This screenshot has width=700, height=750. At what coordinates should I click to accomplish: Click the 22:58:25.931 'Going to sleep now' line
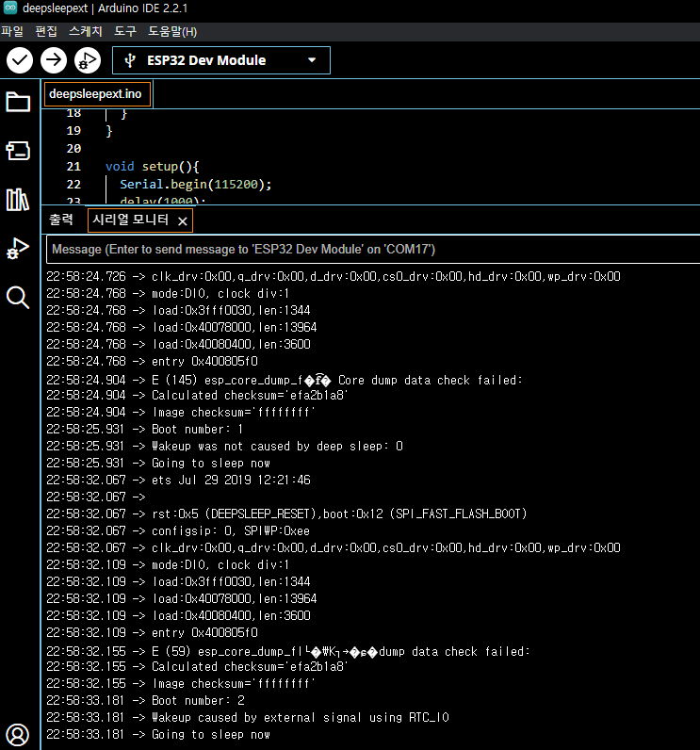tap(158, 463)
